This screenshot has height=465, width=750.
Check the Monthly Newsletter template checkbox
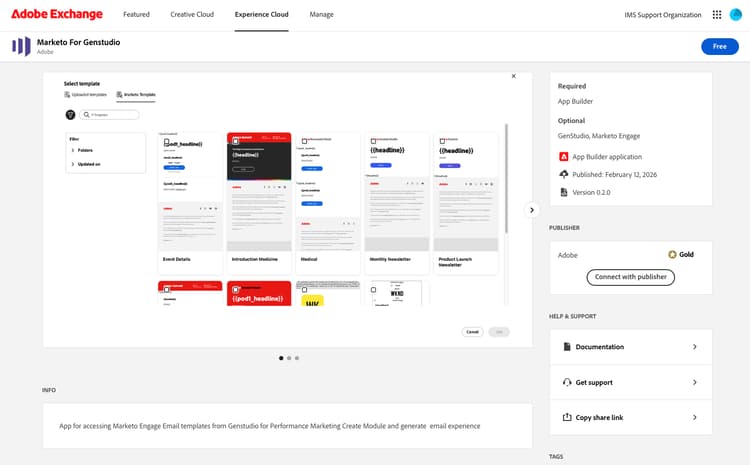[x=373, y=141]
